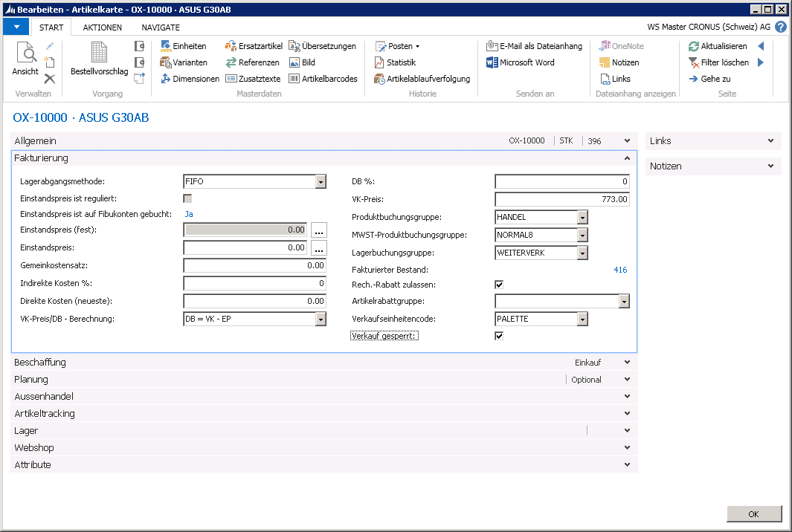Open VK-Preis/DB - Berechnung dropdown

coord(321,319)
